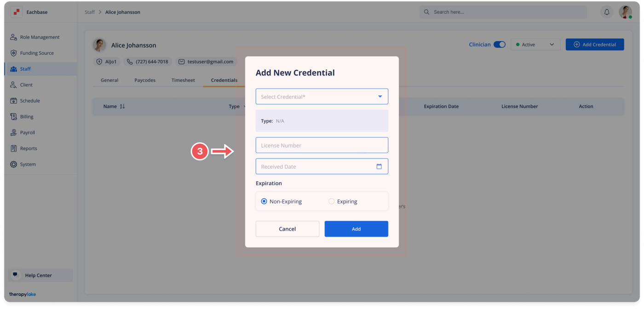This screenshot has height=309, width=644.
Task: Select the Expiring radio option
Action: [332, 201]
